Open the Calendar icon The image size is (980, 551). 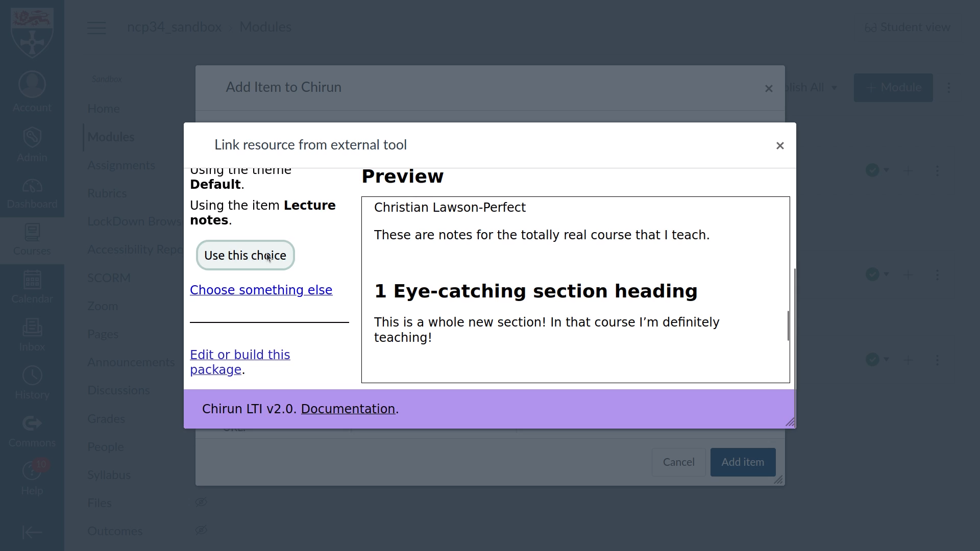pos(32,280)
